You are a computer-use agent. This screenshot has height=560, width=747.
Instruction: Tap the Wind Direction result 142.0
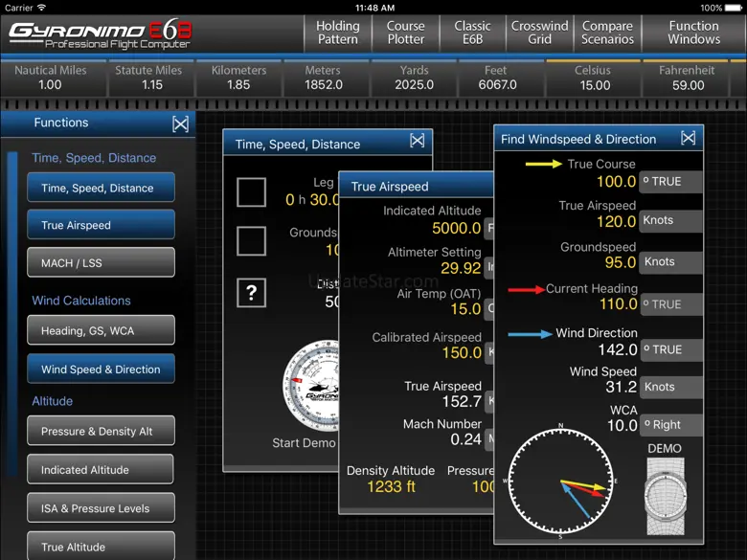click(x=618, y=350)
